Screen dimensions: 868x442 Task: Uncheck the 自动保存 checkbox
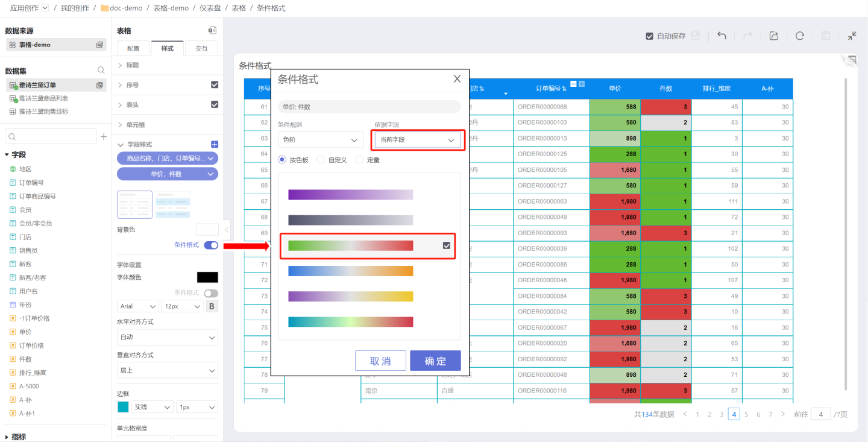click(x=649, y=36)
